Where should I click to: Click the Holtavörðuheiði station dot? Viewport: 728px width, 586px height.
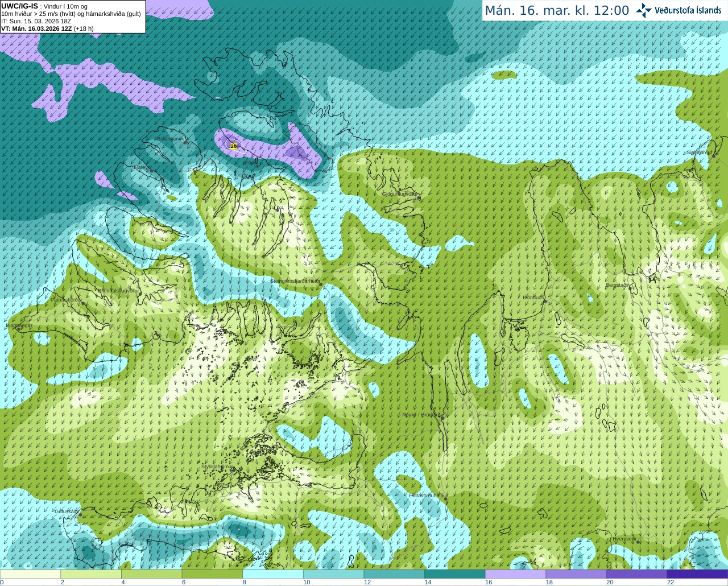click(x=445, y=499)
